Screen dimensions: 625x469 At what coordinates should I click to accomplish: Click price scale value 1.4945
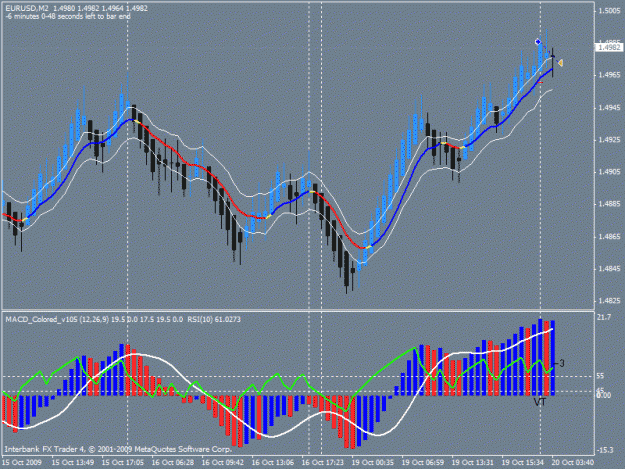609,108
